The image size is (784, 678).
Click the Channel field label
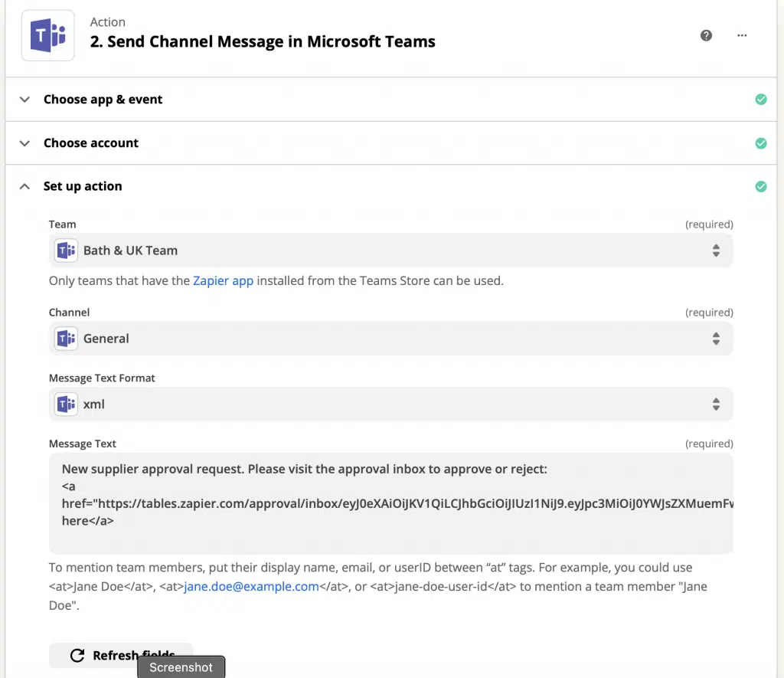click(69, 313)
